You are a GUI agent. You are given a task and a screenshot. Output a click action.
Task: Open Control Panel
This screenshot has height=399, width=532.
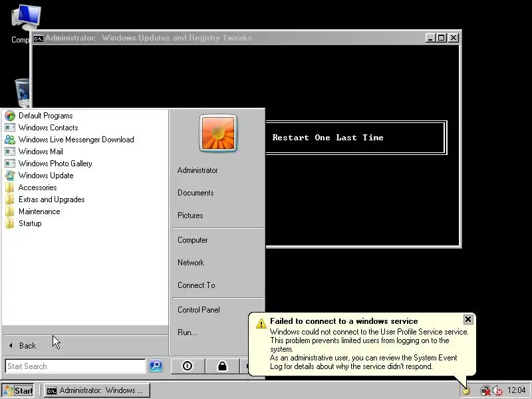pyautogui.click(x=198, y=310)
